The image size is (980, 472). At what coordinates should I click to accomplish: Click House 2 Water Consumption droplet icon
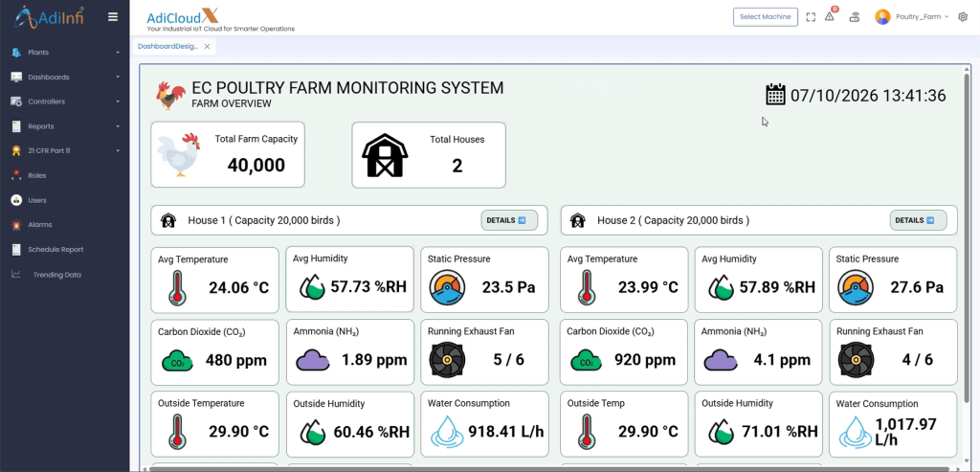point(855,432)
